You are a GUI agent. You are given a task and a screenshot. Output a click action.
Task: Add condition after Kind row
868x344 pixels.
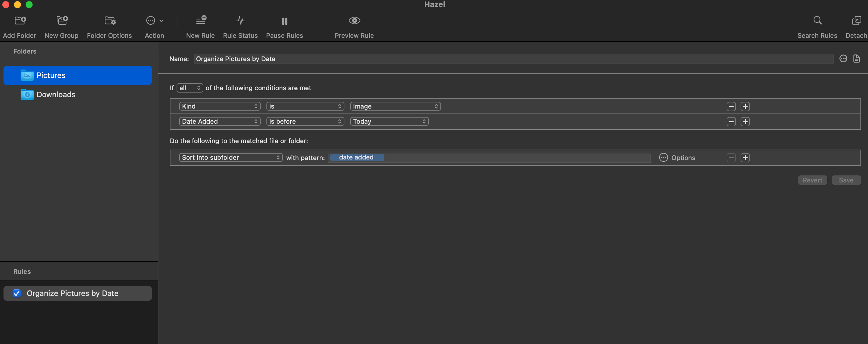[x=745, y=107]
